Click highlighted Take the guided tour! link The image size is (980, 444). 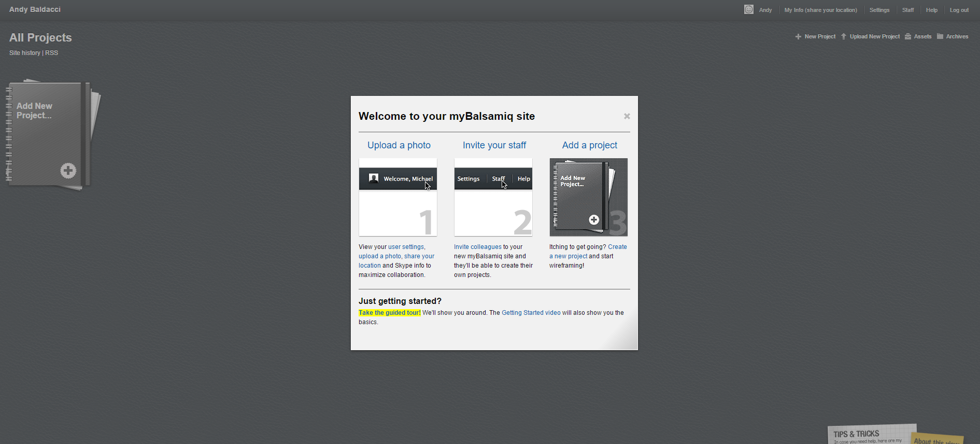[x=390, y=313]
